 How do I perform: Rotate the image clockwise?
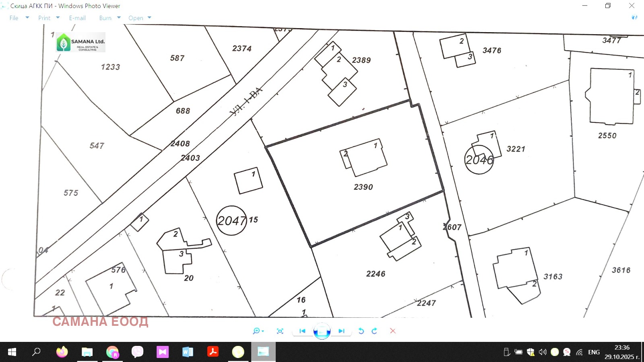click(x=374, y=331)
